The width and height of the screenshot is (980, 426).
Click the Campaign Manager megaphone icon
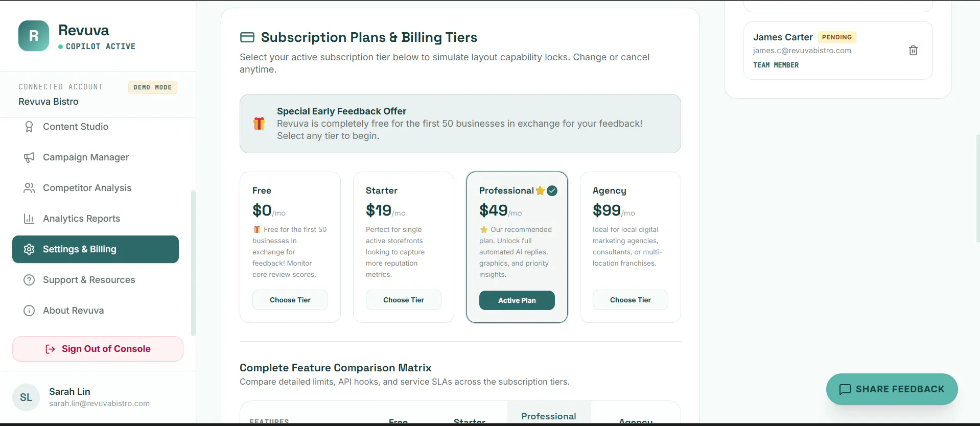[29, 157]
